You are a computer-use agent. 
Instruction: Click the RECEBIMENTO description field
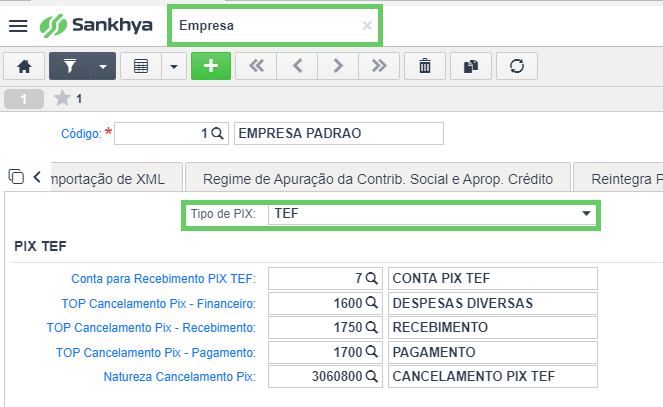(x=493, y=327)
